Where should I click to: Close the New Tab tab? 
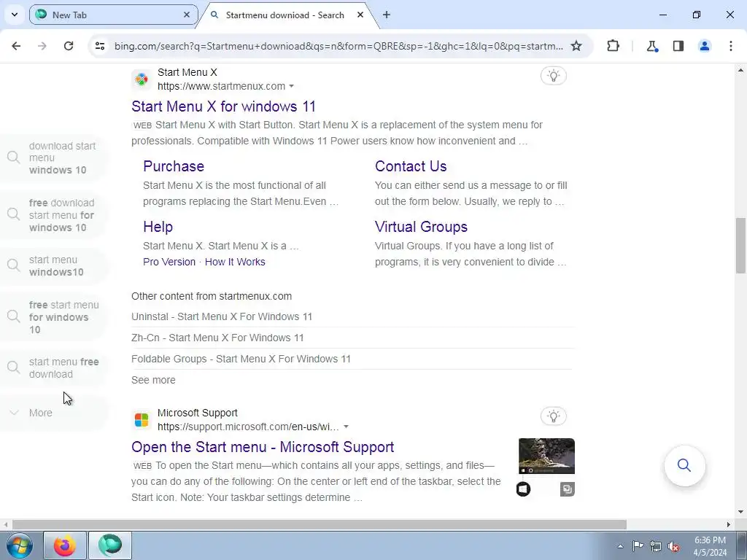[x=187, y=15]
